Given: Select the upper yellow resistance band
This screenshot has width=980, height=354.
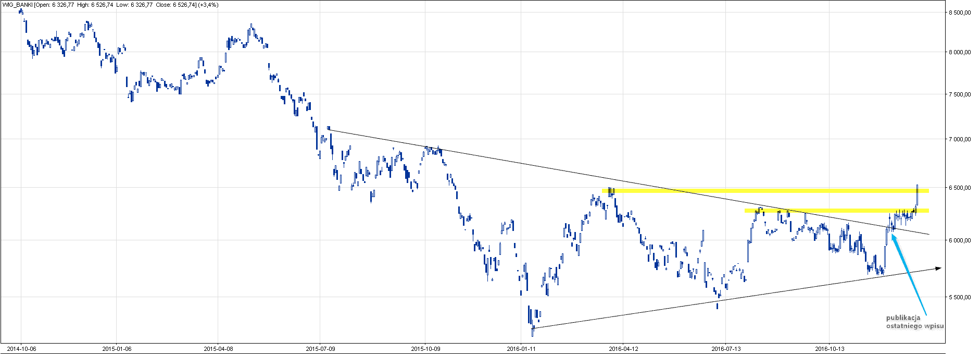Looking at the screenshot, I should coord(764,191).
